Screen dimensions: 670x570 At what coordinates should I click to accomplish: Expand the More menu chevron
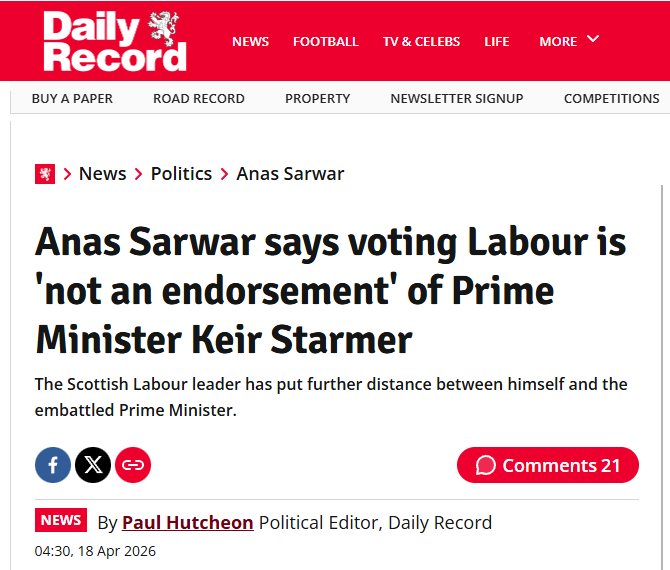point(593,39)
